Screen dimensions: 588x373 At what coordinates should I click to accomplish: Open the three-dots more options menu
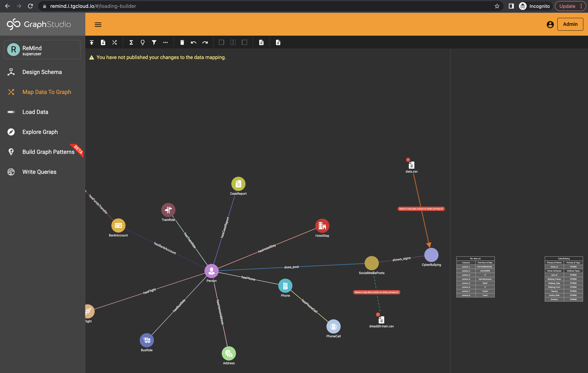point(166,42)
